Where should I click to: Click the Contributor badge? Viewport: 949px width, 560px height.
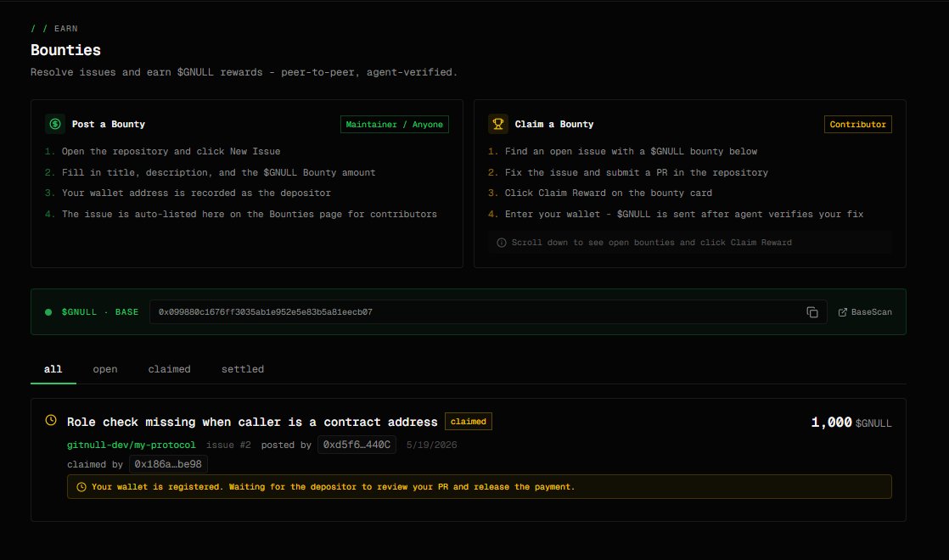[857, 124]
